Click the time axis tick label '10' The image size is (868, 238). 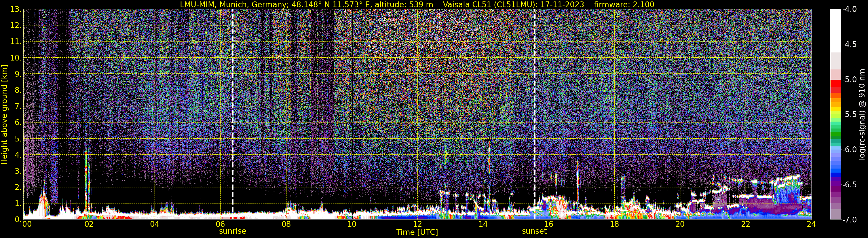pos(352,224)
